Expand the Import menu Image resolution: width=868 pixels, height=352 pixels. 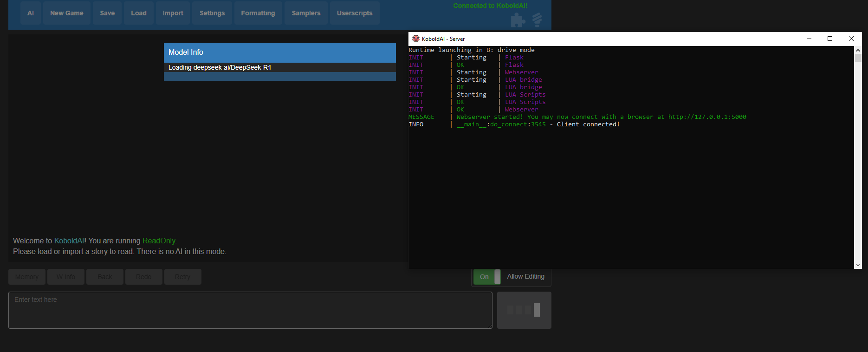pos(173,13)
